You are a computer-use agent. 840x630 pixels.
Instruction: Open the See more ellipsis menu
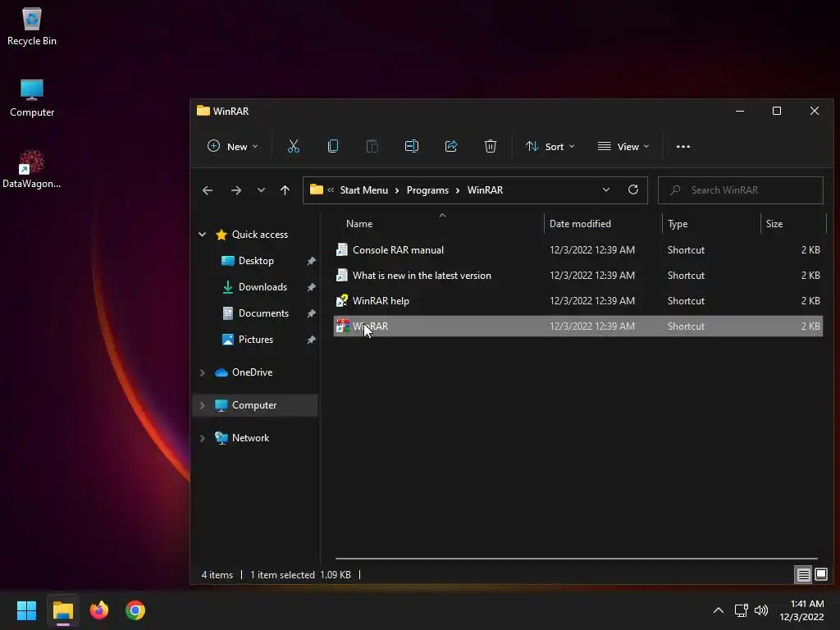[683, 147]
